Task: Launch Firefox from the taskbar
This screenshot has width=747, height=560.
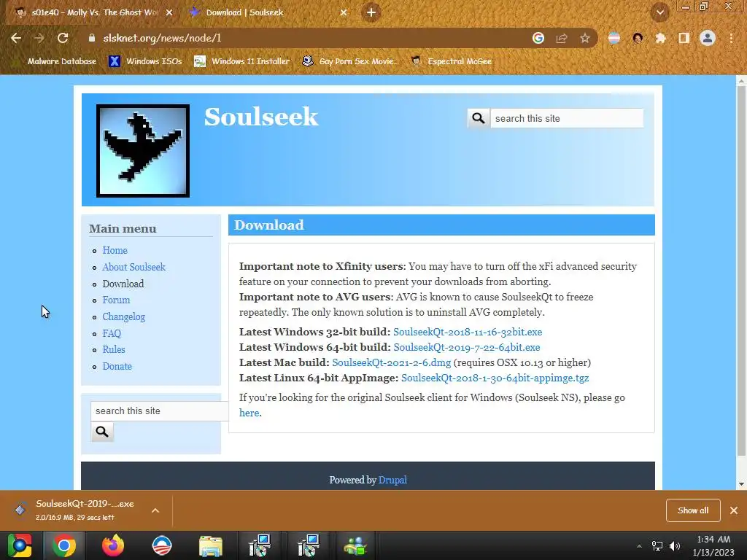Action: click(113, 545)
